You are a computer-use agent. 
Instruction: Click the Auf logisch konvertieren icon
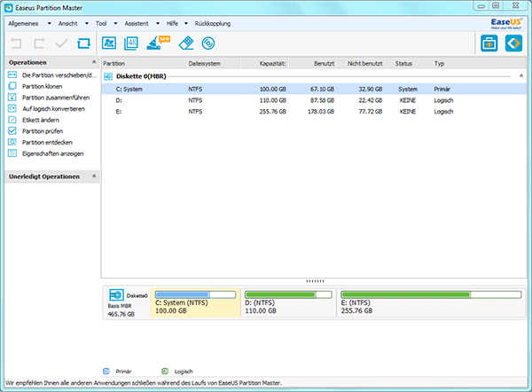(12, 108)
